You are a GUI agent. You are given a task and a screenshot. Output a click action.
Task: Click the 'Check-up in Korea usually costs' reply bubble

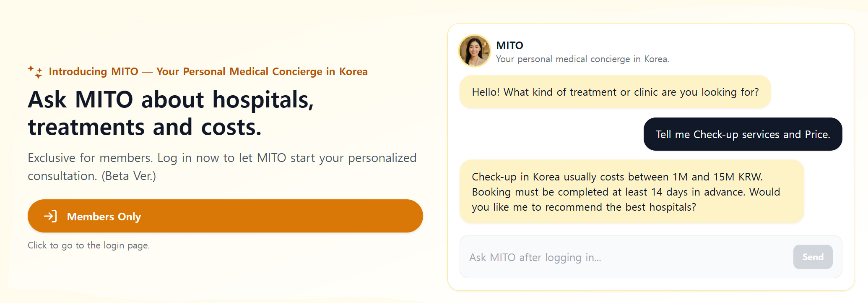tap(632, 191)
